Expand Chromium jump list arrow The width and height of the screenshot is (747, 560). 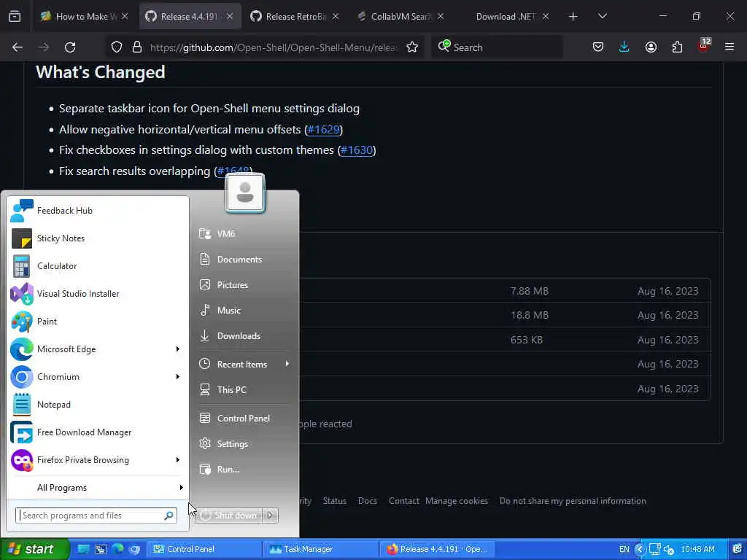(178, 377)
